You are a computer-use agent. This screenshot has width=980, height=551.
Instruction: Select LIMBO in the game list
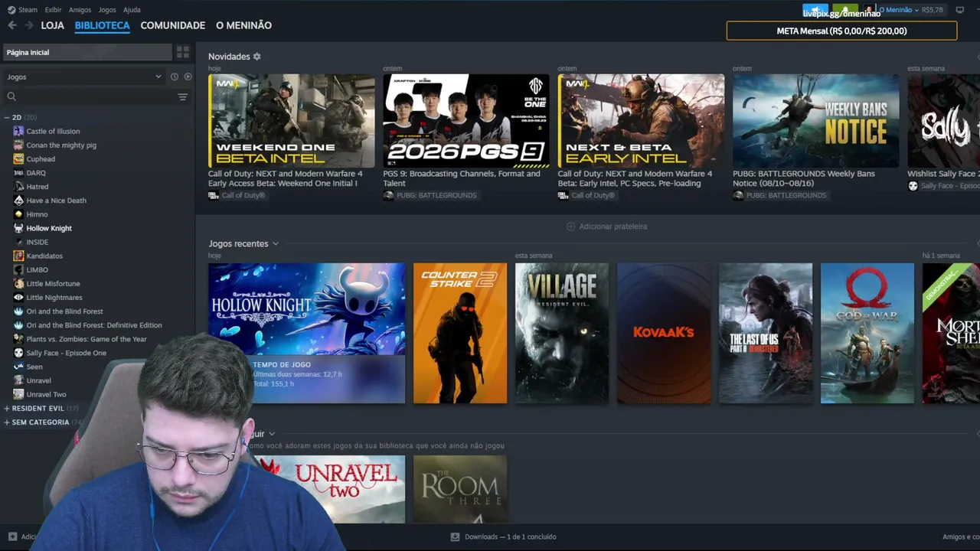tap(38, 270)
